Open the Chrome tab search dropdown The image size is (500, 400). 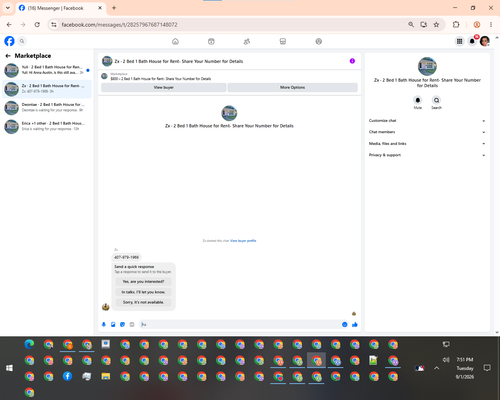tap(8, 8)
